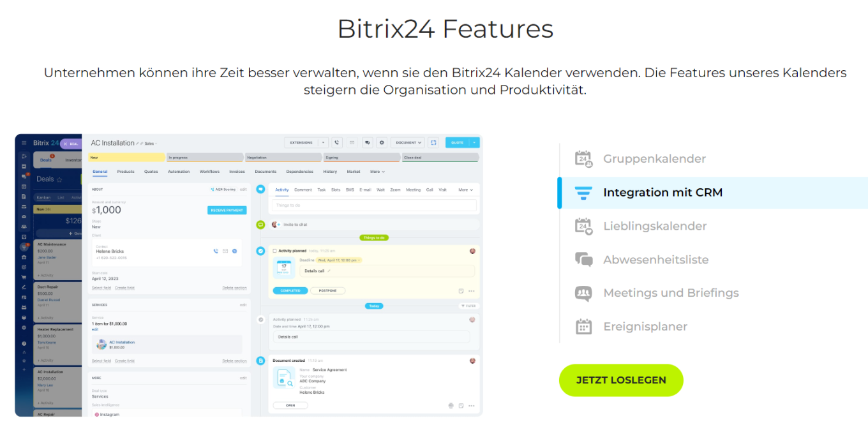The image size is (868, 432).
Task: Click the Integration mit CRM funnel icon
Action: point(583,193)
